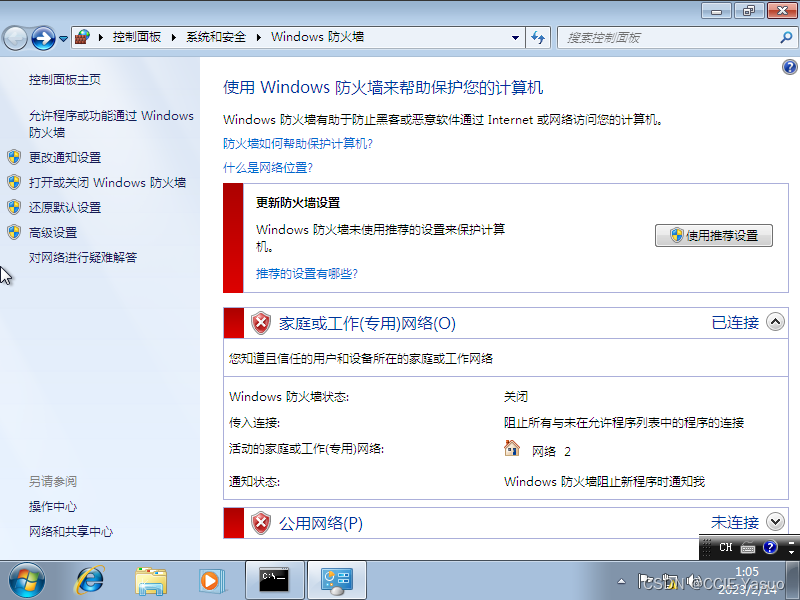Viewport: 800px width, 600px height.
Task: Click the house icon next to 网络 2
Action: click(512, 448)
